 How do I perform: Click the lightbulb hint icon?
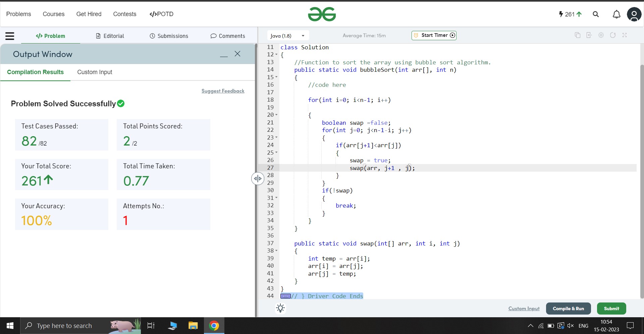tap(280, 308)
